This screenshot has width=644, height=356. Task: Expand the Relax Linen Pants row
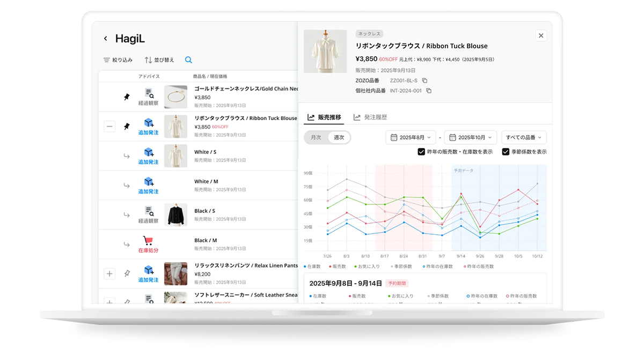(x=109, y=274)
